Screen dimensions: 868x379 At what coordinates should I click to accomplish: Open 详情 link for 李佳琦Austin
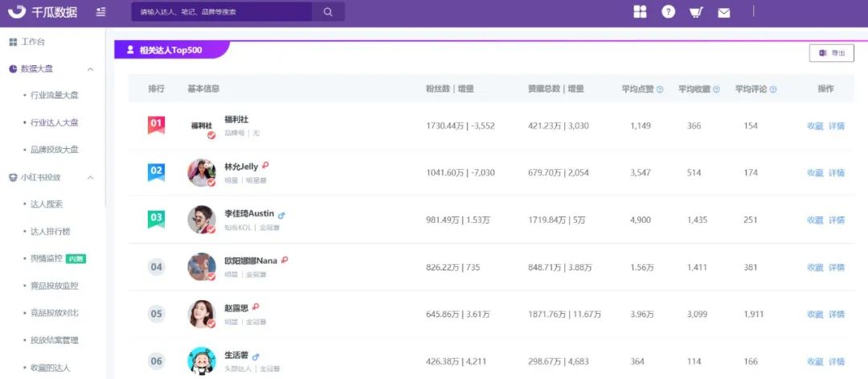(837, 220)
